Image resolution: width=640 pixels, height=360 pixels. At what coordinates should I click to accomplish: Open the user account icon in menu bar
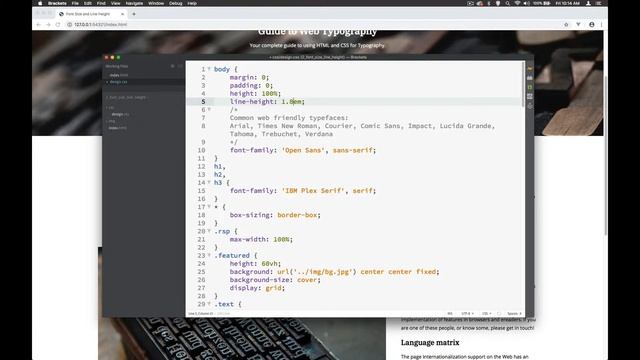point(588,3)
